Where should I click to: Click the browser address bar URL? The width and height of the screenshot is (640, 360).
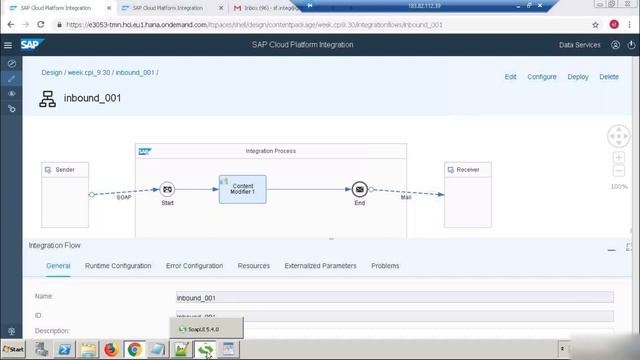click(254, 25)
